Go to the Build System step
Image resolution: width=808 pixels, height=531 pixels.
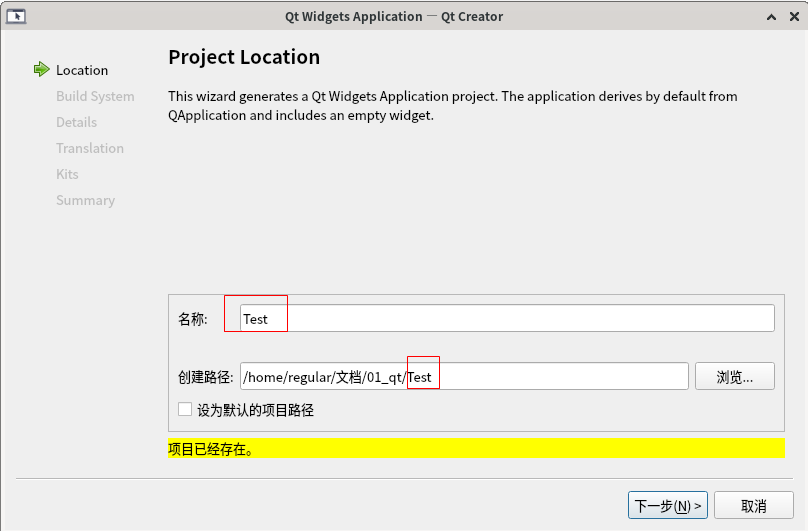click(95, 96)
